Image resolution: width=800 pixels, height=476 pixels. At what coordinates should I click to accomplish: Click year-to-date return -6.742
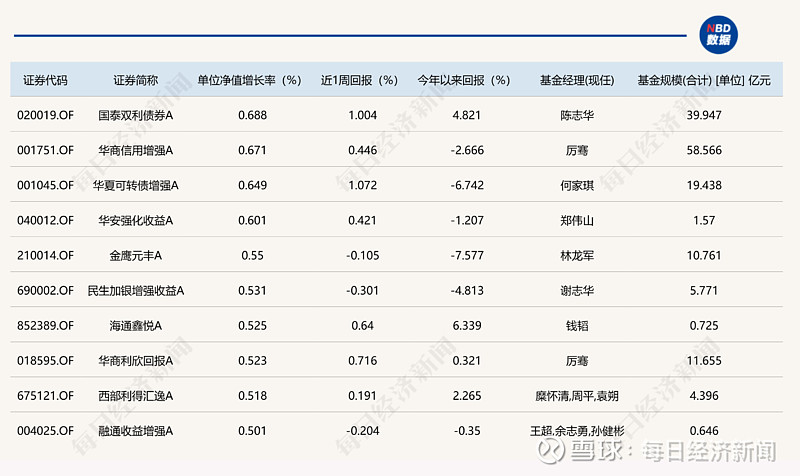click(x=467, y=185)
